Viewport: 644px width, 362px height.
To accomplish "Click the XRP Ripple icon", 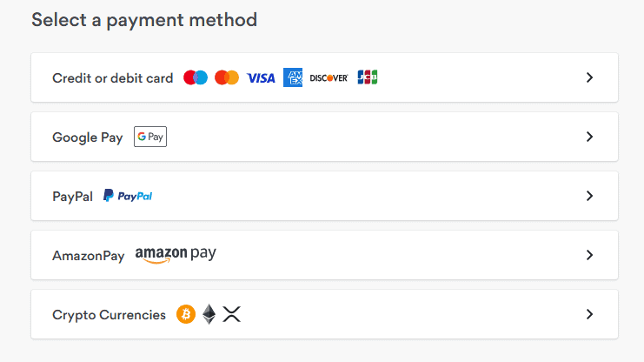I will pyautogui.click(x=231, y=314).
